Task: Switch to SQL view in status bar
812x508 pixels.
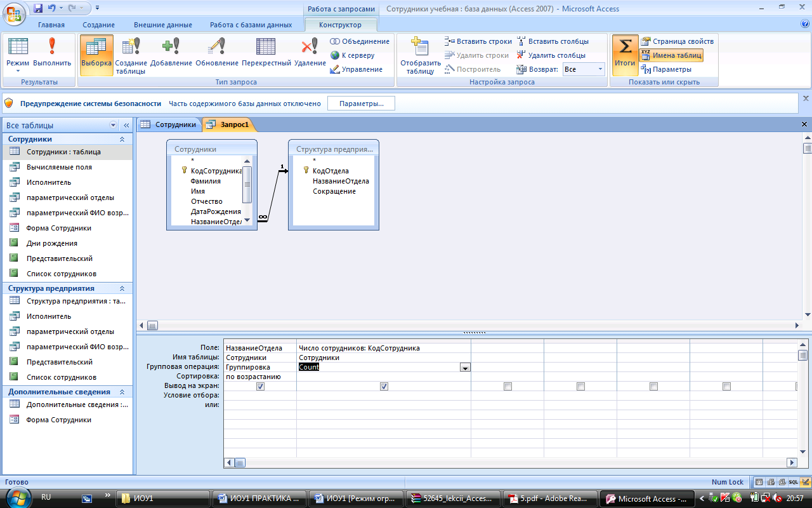Action: 793,483
